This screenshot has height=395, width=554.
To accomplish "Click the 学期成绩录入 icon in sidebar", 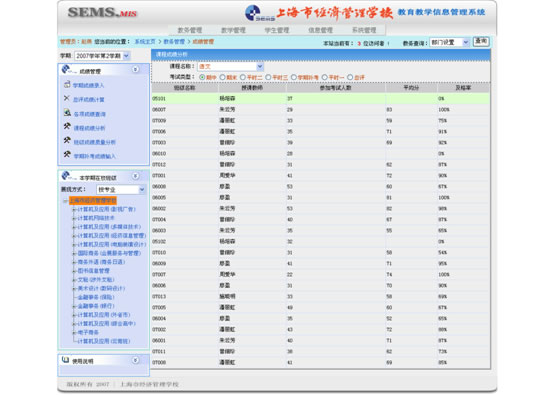I will [67, 84].
